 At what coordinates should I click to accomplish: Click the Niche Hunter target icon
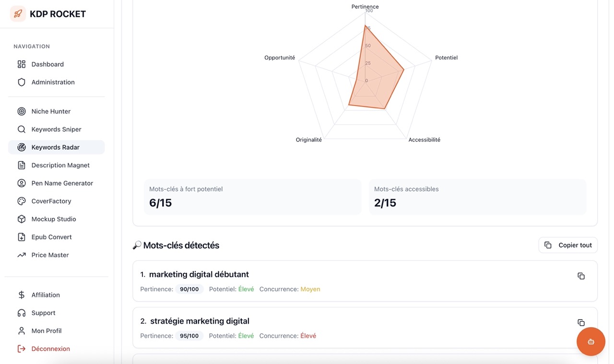pyautogui.click(x=22, y=111)
